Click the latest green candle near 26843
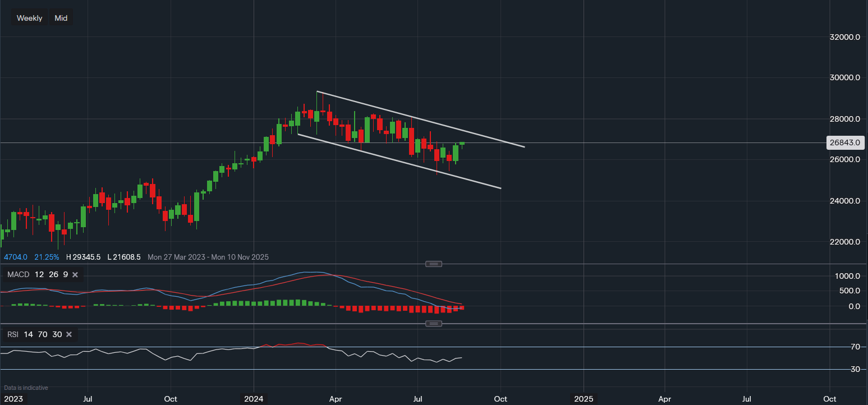868x405 pixels. click(x=462, y=144)
